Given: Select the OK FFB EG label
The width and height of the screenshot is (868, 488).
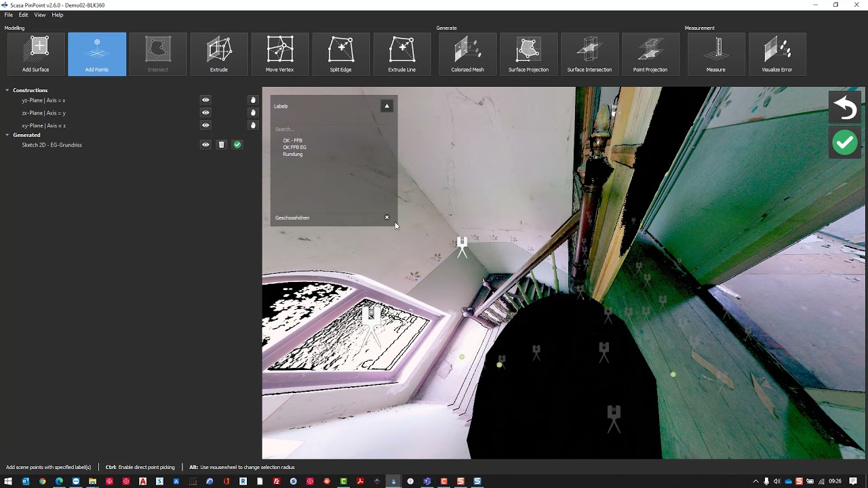Looking at the screenshot, I should point(295,147).
